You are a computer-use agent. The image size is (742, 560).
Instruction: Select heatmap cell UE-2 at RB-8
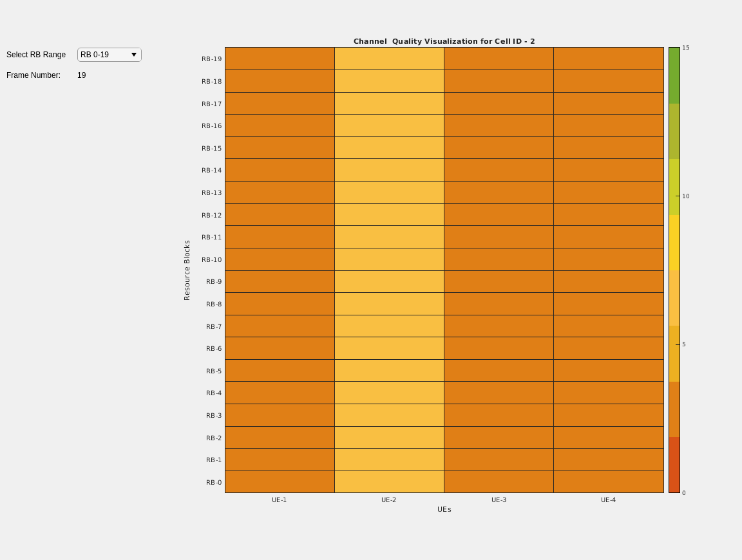pos(390,304)
